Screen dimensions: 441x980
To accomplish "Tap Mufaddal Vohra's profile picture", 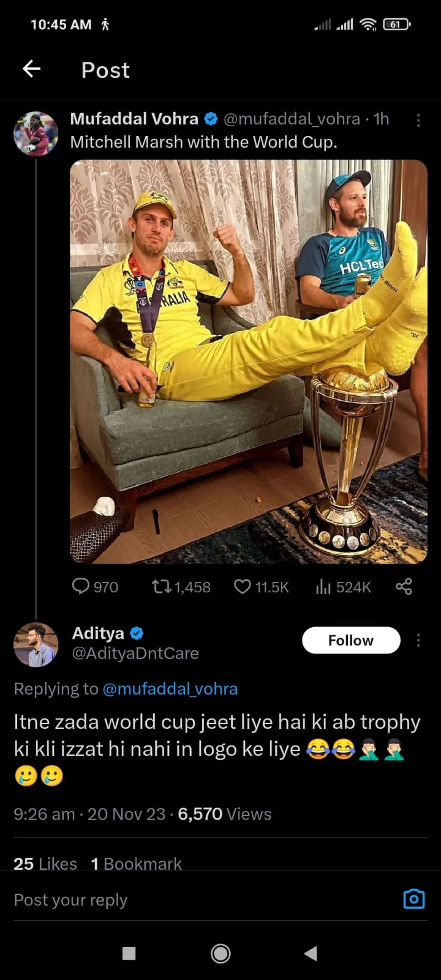I will click(x=36, y=134).
